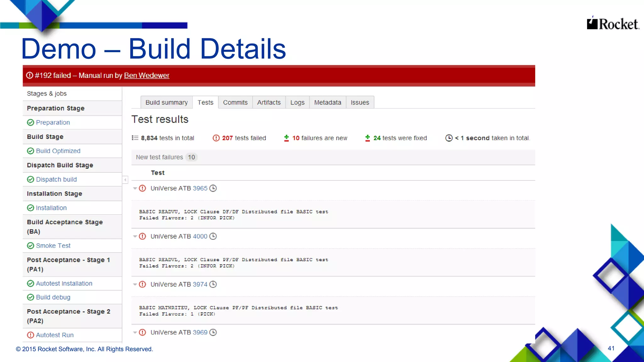Click the Dispatch build success check icon
Screen dimensions: 644x362
coord(31,179)
